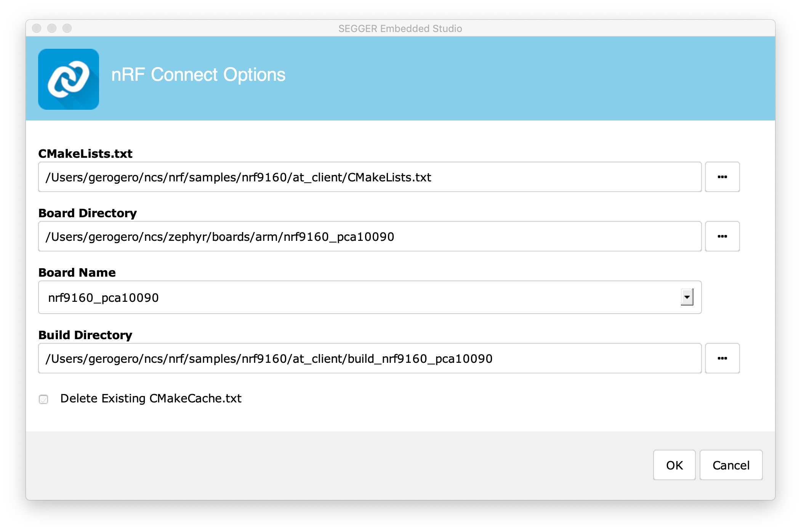Toggle Delete Existing CMakeCache.txt checkbox
The height and width of the screenshot is (532, 801).
tap(43, 399)
